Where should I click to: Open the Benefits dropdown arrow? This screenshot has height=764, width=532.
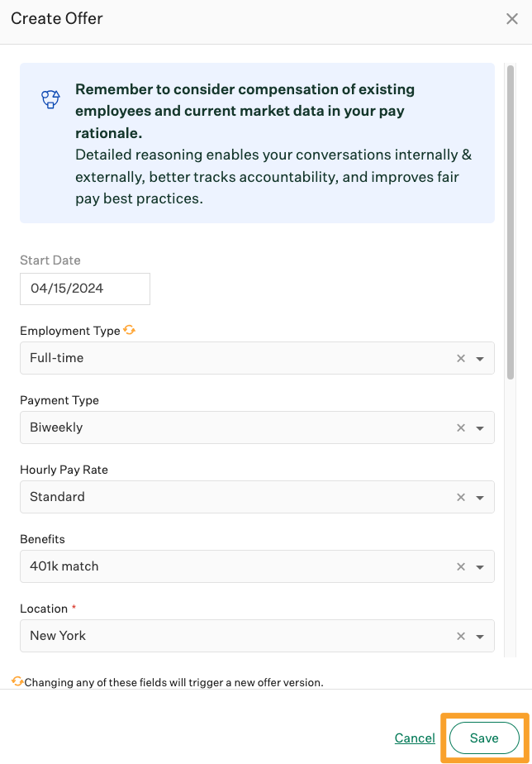[480, 567]
